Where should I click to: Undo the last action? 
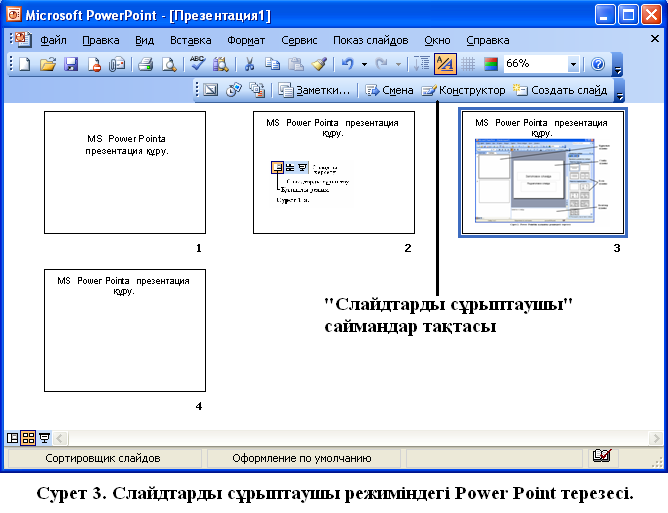pos(348,64)
